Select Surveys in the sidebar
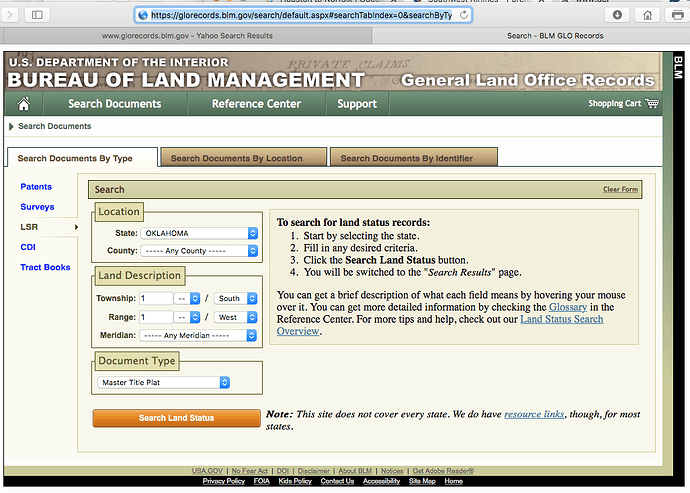Viewport: 690px width, 493px height. click(x=37, y=207)
